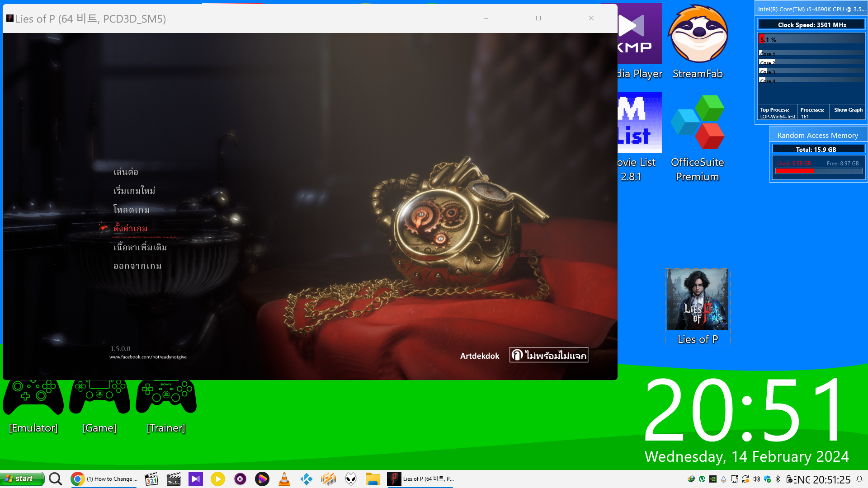Launch Media Player Classic 321 taskbar icon
The image size is (868, 488).
click(151, 479)
